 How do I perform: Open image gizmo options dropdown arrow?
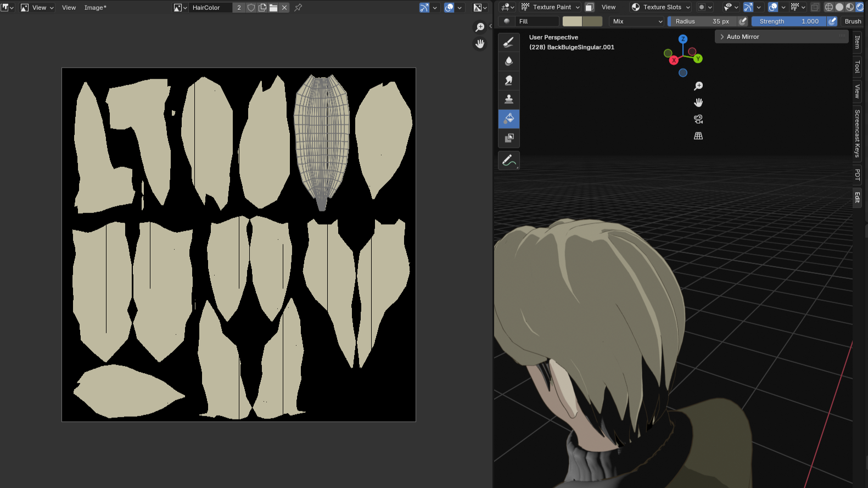tap(435, 8)
